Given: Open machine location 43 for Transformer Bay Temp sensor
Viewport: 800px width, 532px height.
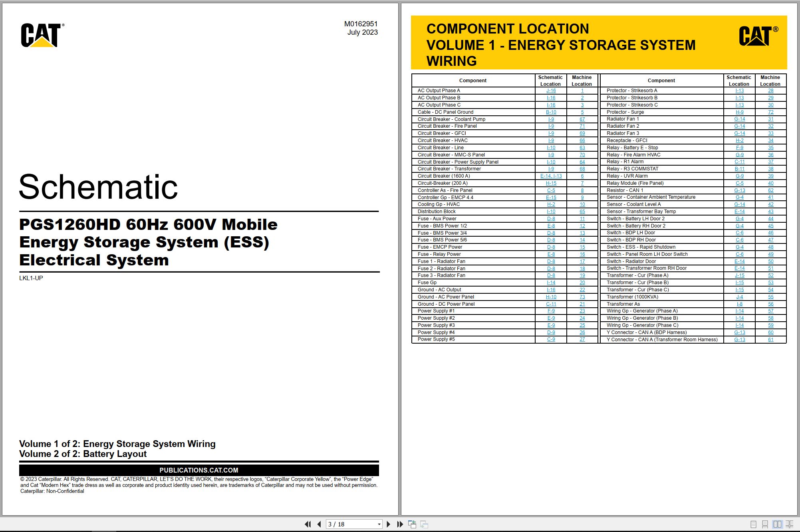Looking at the screenshot, I should [x=771, y=212].
